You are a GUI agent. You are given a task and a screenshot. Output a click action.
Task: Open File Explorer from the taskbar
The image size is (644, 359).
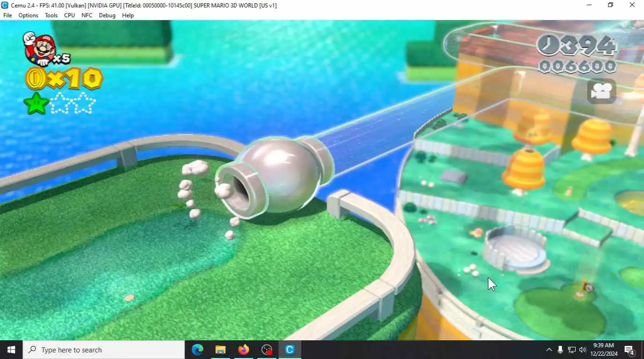click(x=220, y=350)
